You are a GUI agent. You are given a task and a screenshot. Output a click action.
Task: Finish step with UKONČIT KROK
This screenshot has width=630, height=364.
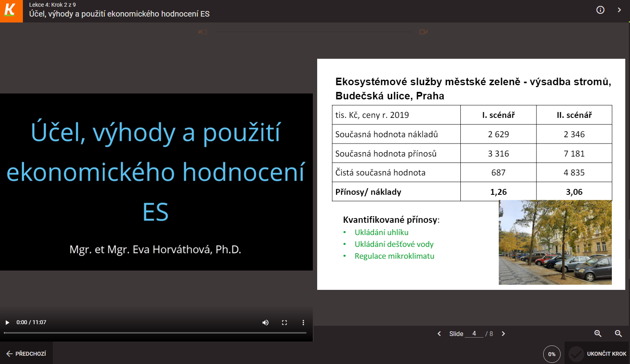click(x=597, y=354)
